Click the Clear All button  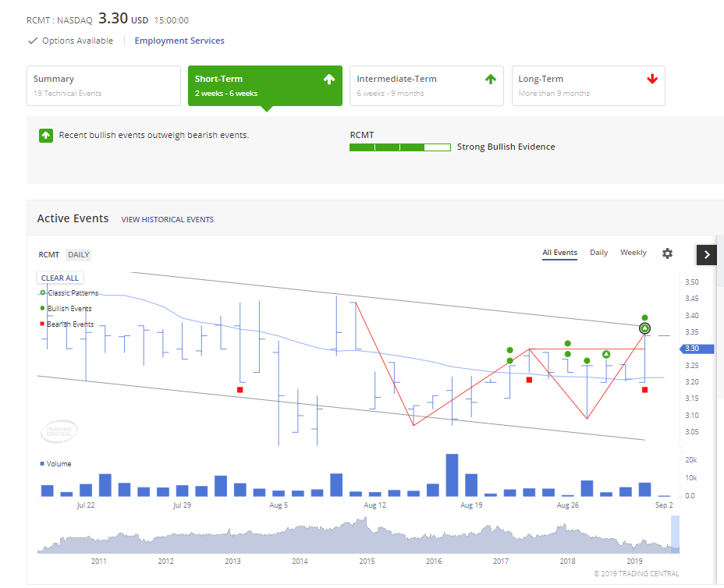click(x=60, y=278)
